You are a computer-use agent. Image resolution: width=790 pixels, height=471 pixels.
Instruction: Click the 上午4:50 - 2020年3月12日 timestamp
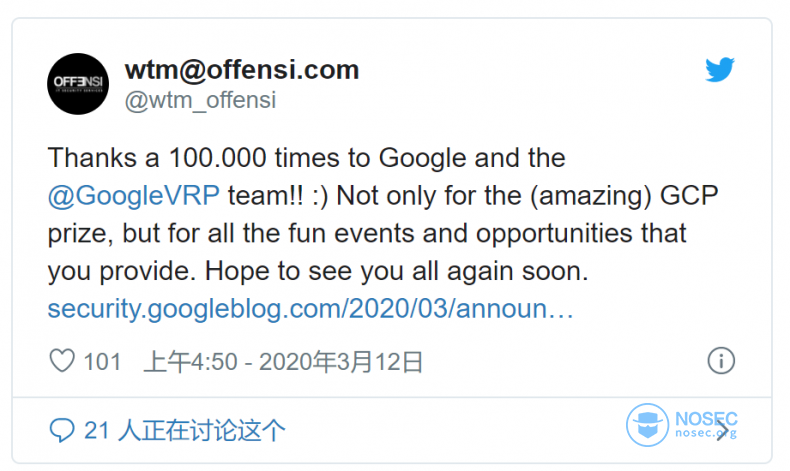click(x=283, y=362)
